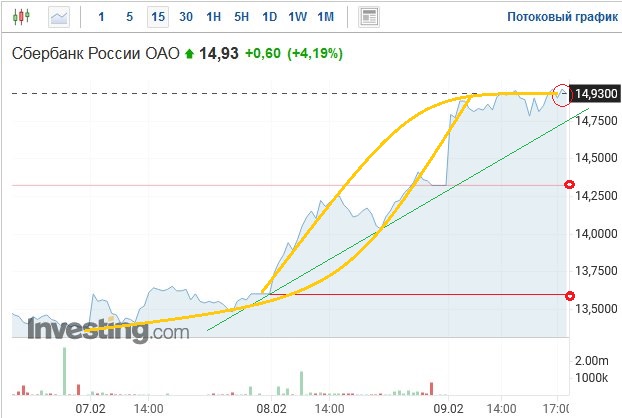Click the +0,60 change value
Screen dimensions: 622x418
[x=263, y=53]
